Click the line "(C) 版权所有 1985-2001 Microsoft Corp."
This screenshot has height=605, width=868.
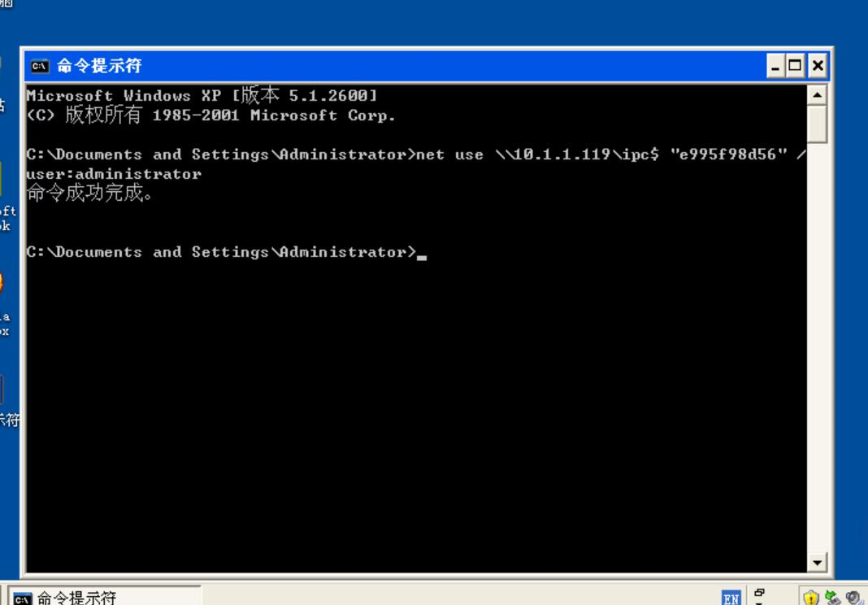click(x=211, y=115)
